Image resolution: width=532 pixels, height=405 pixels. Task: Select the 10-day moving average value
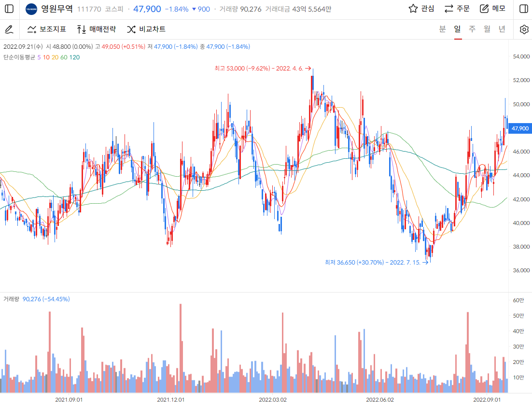(46, 57)
